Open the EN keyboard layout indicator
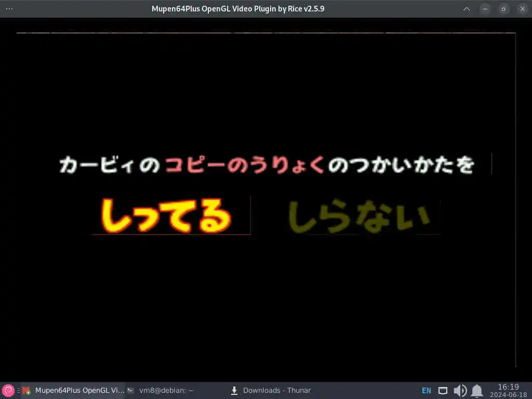 tap(427, 391)
